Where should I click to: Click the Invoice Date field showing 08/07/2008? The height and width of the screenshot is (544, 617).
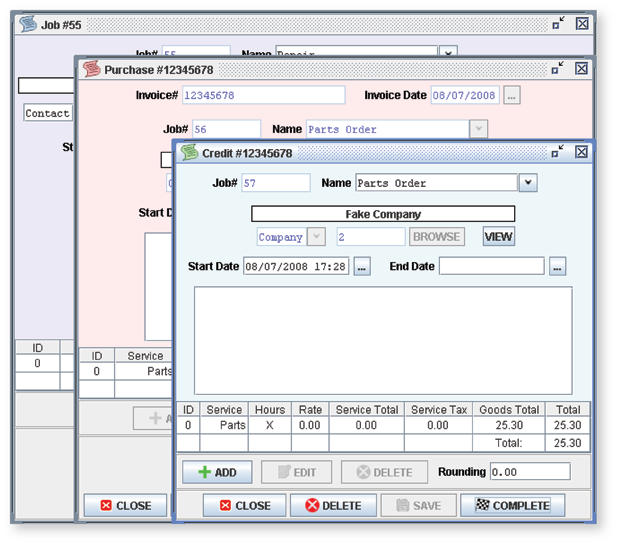(x=465, y=95)
